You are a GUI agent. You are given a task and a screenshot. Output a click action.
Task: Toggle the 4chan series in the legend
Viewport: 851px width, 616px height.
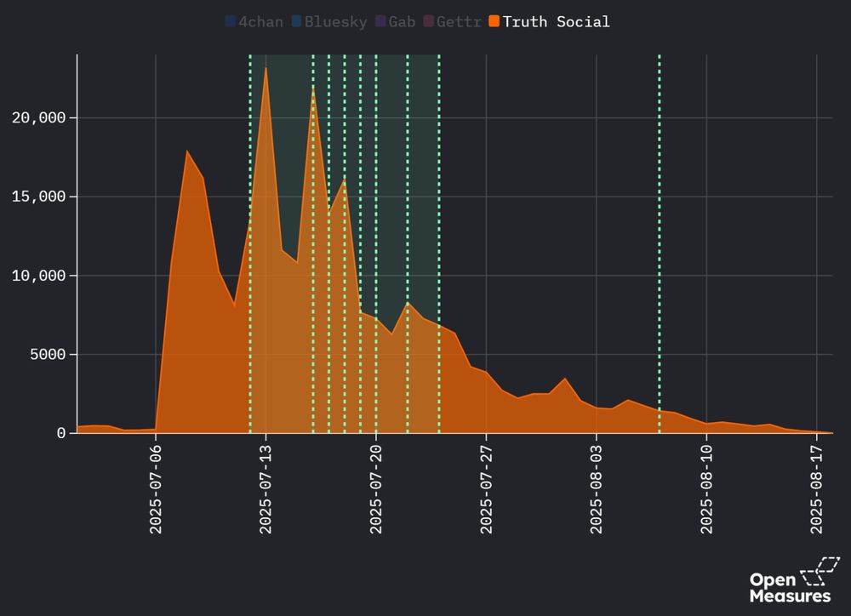tap(254, 22)
